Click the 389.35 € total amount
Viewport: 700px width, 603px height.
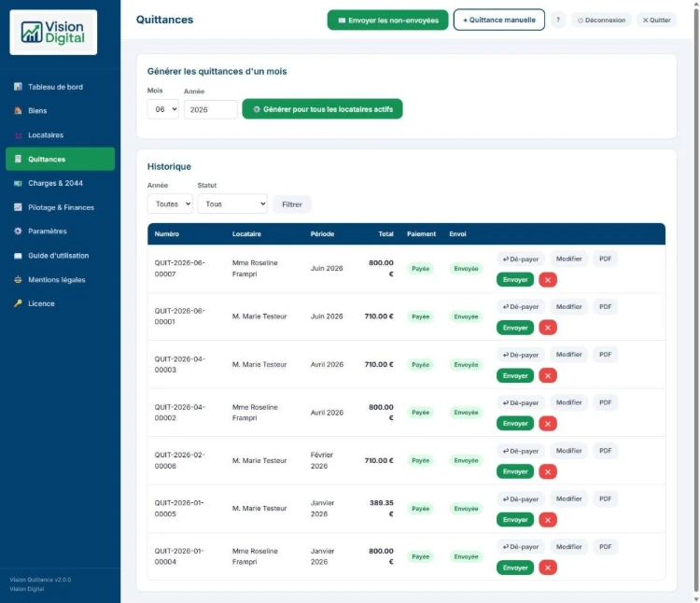(x=381, y=509)
